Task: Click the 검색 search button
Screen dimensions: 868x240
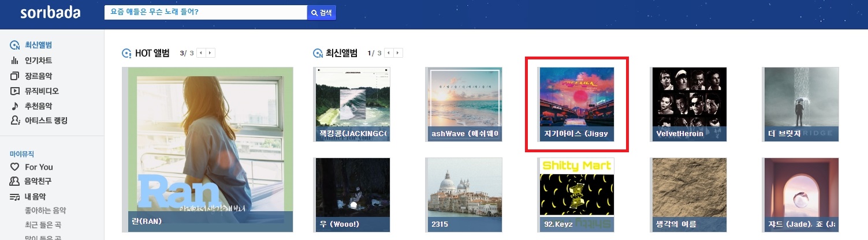Action: (322, 13)
